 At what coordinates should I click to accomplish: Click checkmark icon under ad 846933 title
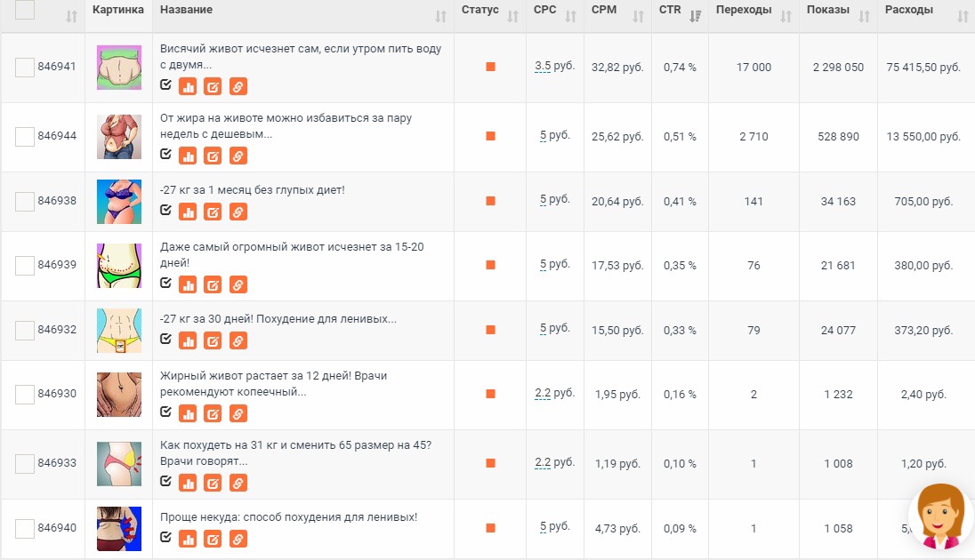pyautogui.click(x=165, y=480)
